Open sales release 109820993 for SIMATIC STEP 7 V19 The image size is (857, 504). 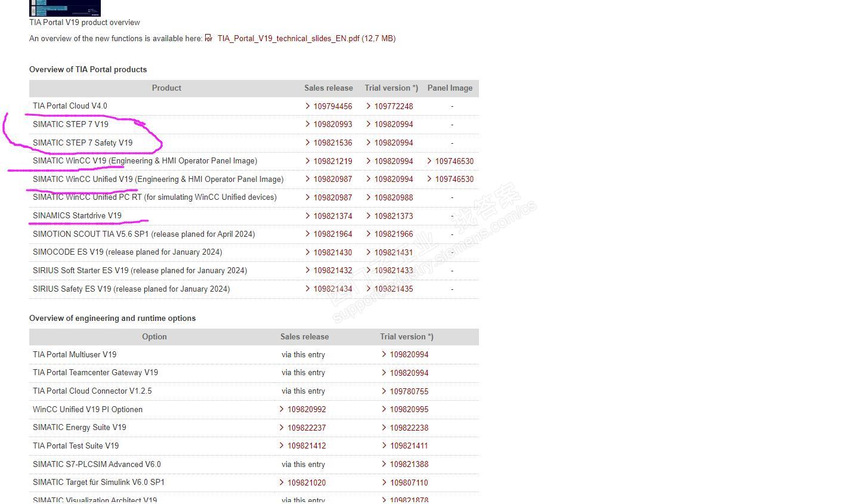(x=333, y=125)
